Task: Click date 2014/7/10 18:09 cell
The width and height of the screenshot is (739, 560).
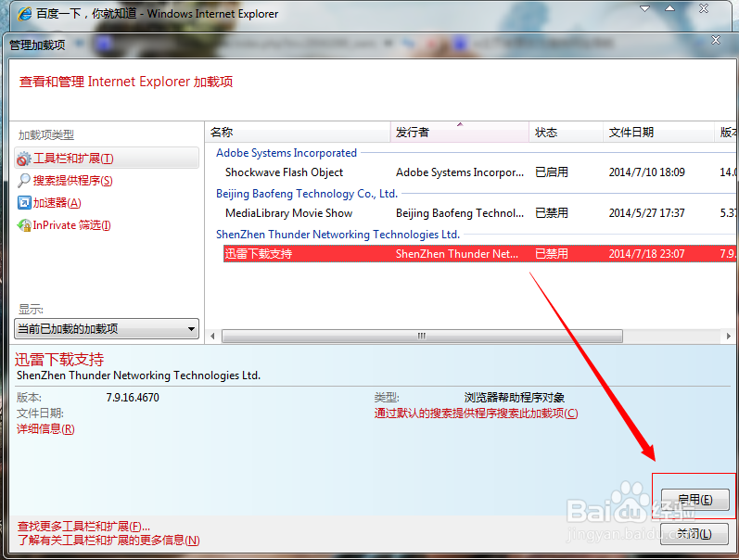Action: 646,172
